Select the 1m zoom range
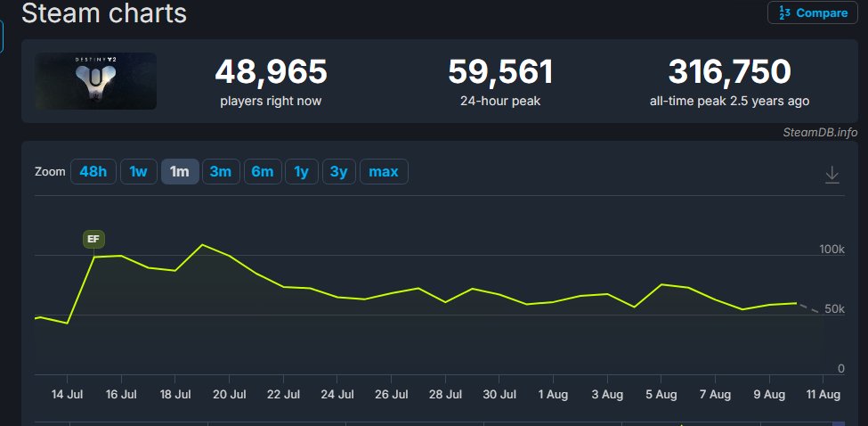The width and height of the screenshot is (868, 426). pos(179,172)
